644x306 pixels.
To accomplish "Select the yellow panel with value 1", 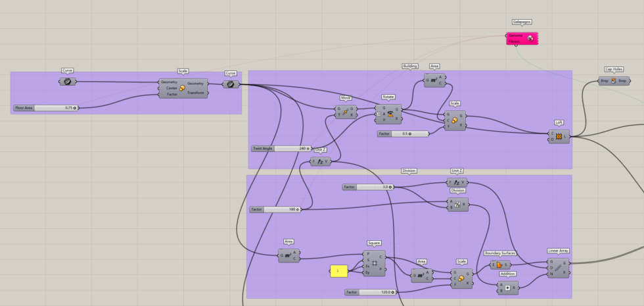I will (x=339, y=271).
